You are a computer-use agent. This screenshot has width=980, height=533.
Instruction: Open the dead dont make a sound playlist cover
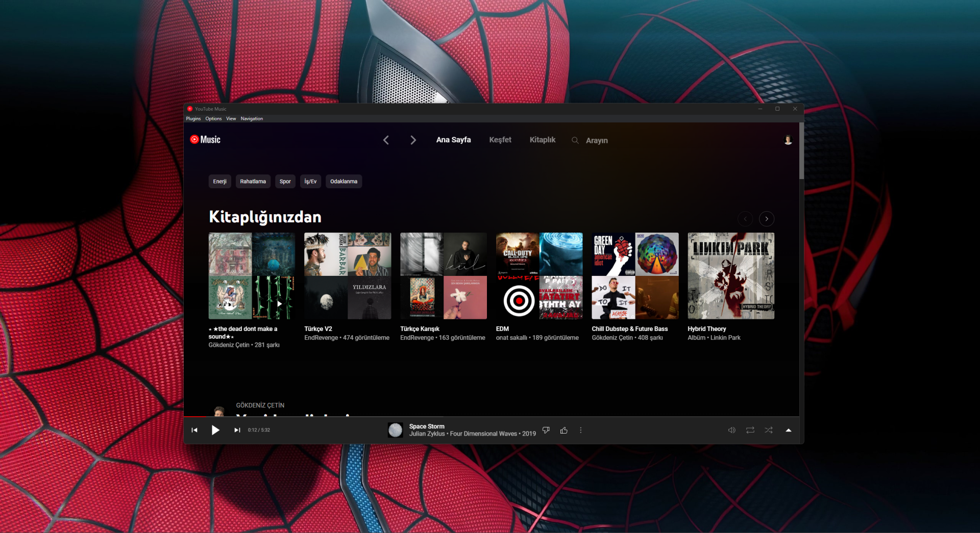(x=252, y=276)
